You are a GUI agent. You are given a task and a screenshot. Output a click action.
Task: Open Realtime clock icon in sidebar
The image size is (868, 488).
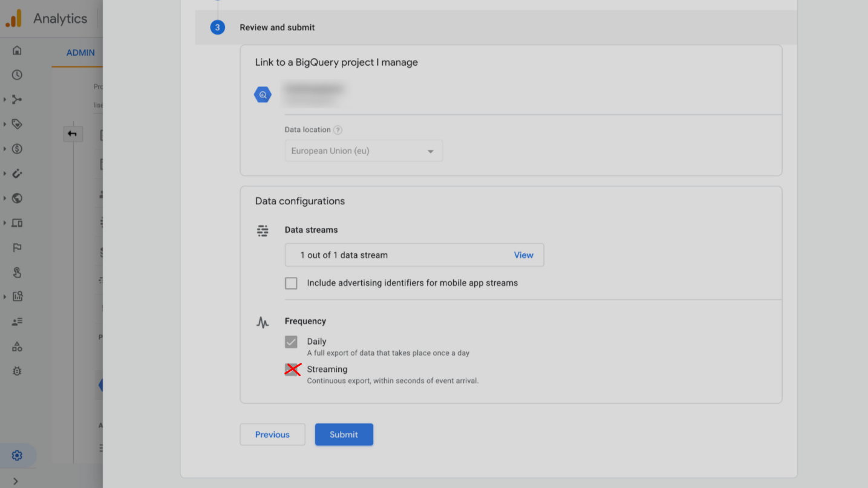click(17, 75)
